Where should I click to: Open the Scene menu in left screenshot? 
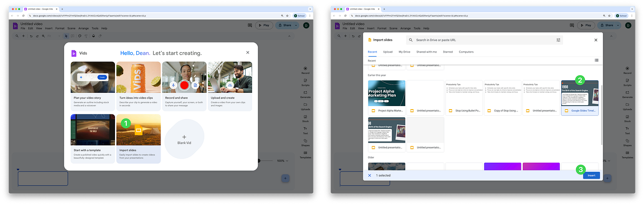71,28
